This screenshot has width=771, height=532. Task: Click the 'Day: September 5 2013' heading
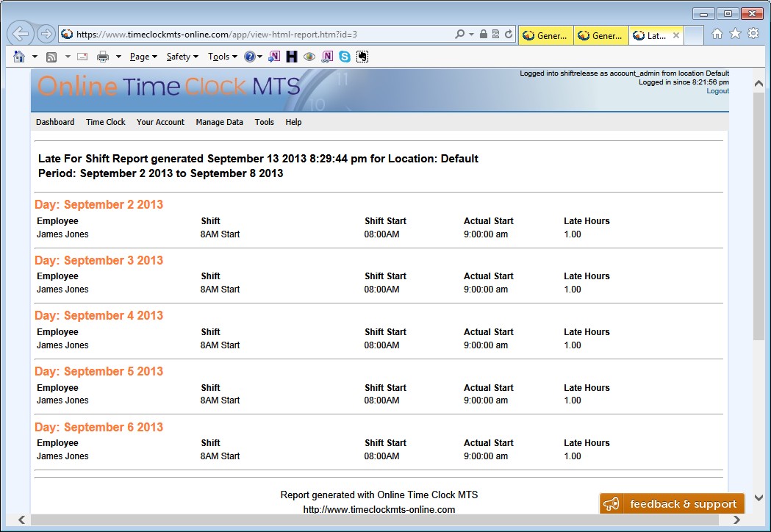[98, 371]
